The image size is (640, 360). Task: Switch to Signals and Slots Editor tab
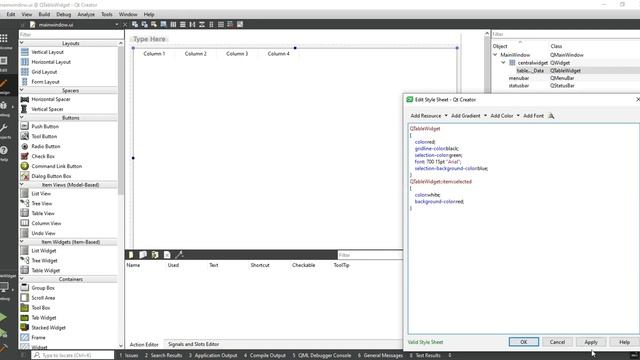193,344
